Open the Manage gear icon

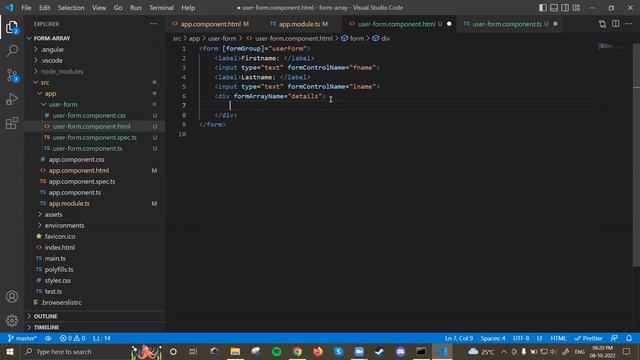pos(12,320)
